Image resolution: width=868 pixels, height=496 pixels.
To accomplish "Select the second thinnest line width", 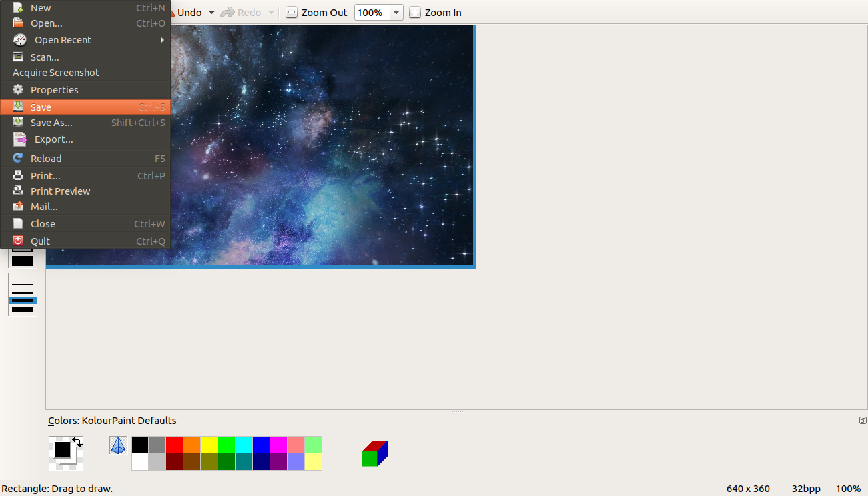I will coord(22,285).
